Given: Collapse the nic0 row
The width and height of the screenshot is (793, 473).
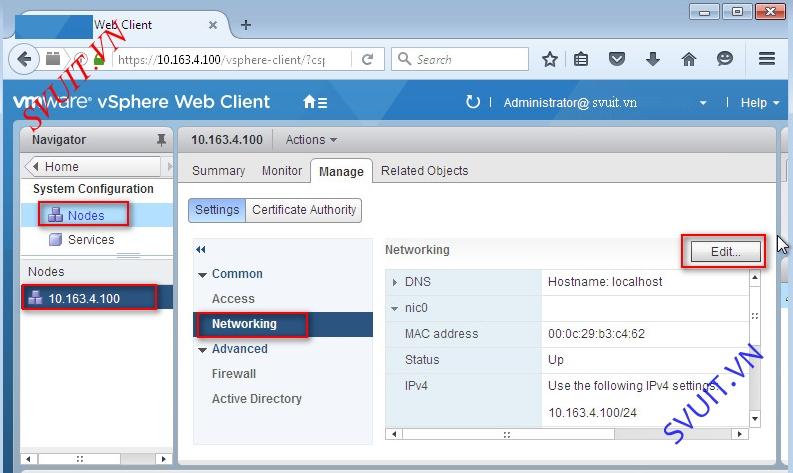Looking at the screenshot, I should (394, 308).
